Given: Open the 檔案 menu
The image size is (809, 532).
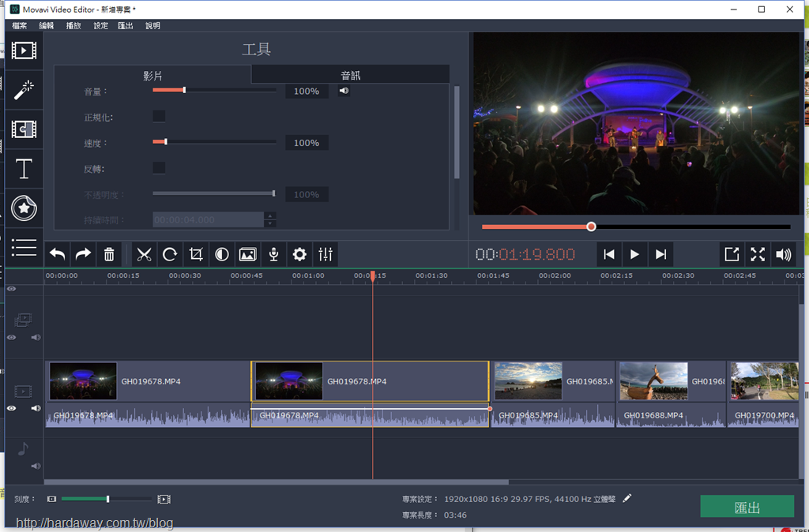Looking at the screenshot, I should point(19,26).
